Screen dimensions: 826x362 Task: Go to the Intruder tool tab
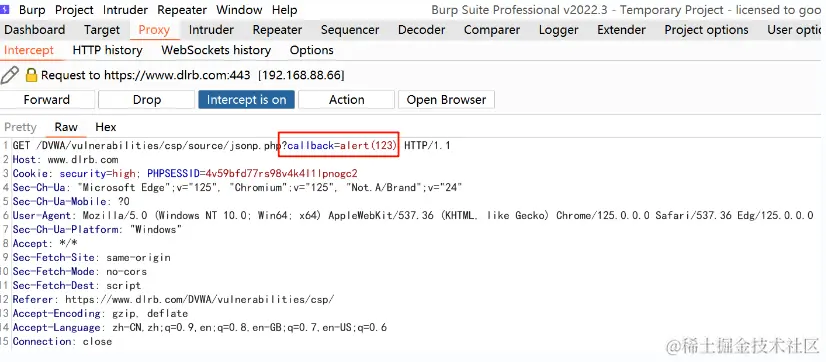[211, 30]
